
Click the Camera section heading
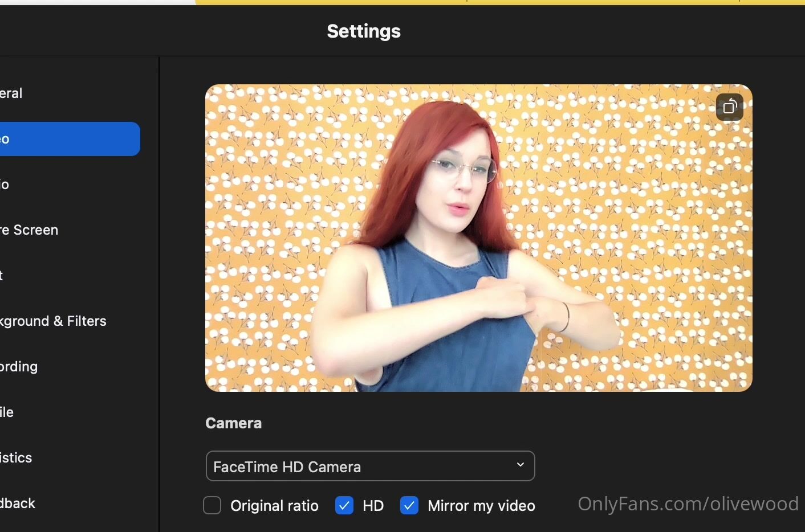[234, 423]
